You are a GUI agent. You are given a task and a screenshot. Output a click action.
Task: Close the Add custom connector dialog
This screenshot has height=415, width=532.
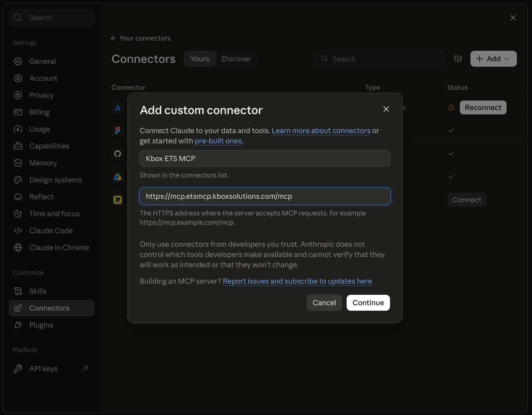coord(386,109)
